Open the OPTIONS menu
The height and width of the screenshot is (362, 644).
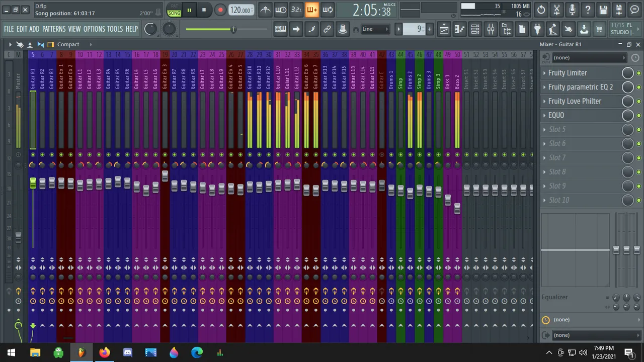click(94, 29)
